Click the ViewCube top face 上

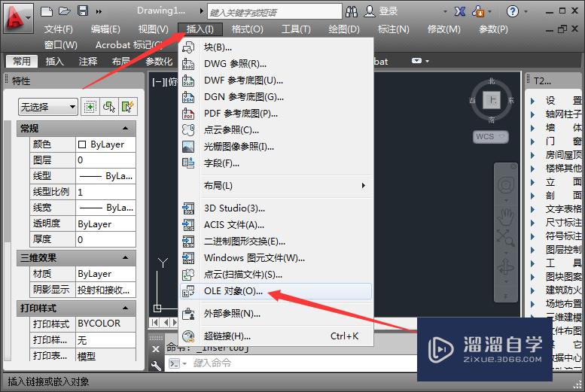[x=492, y=100]
